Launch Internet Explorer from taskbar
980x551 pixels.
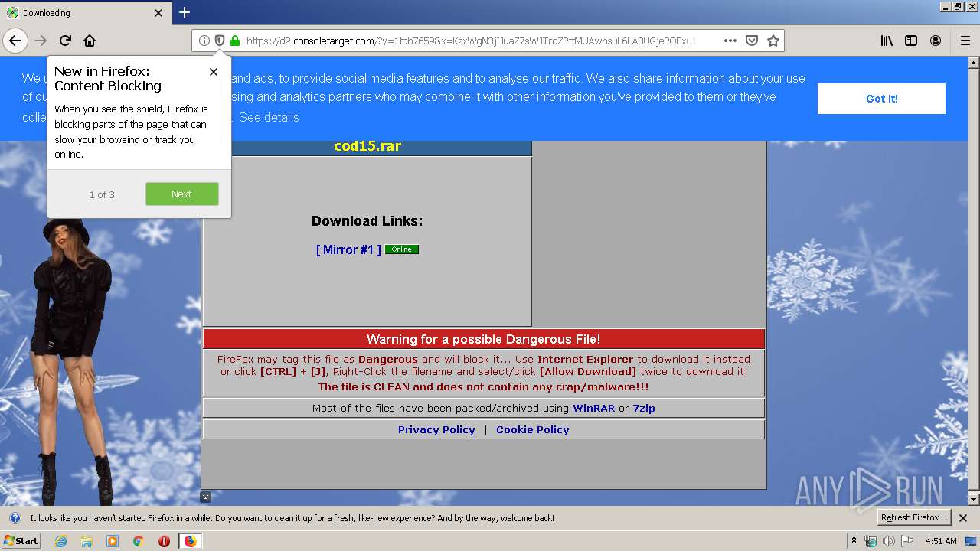click(x=60, y=541)
